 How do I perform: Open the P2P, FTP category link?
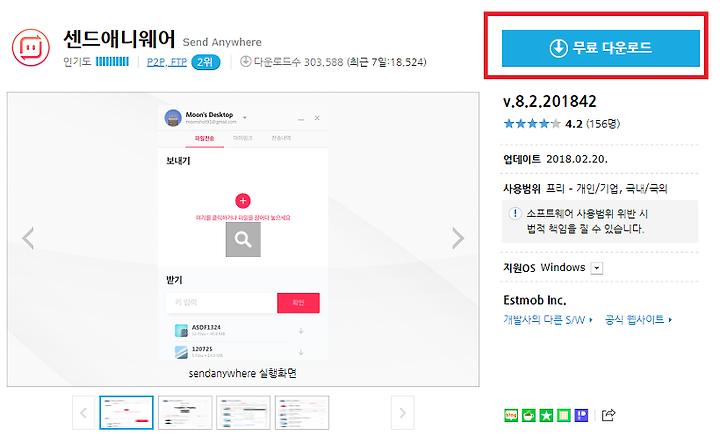click(167, 62)
